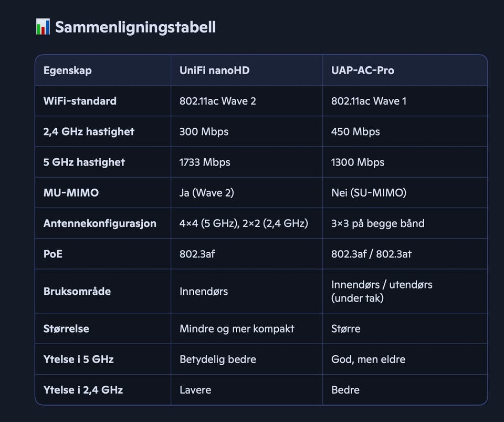
Task: Click the Mindre og mer kompakt cell
Action: [237, 328]
